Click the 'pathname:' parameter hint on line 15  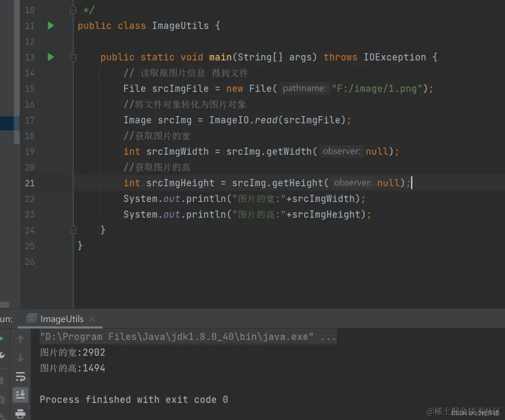[x=304, y=88]
